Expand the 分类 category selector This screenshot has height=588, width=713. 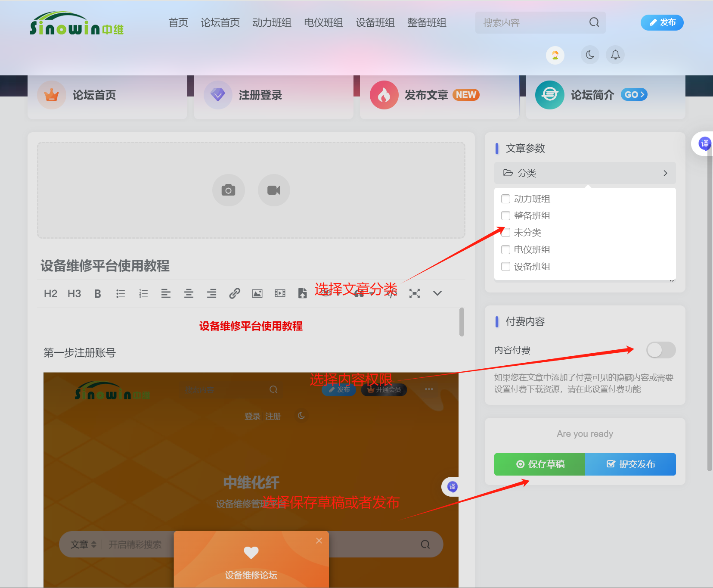click(x=585, y=173)
